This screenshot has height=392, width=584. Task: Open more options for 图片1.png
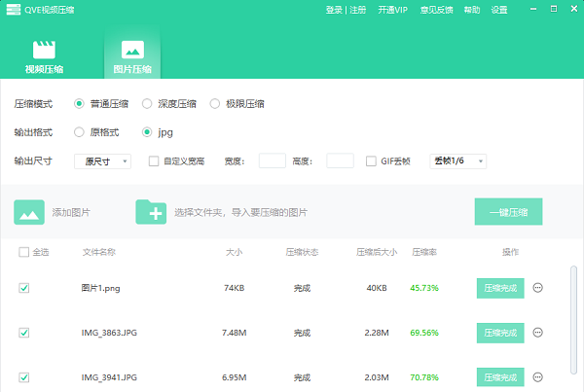point(538,288)
